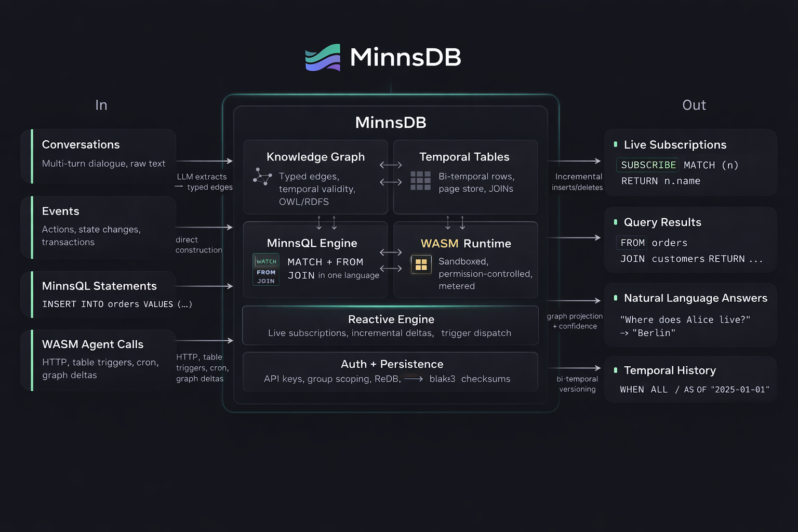798x532 pixels.
Task: Click the MinnsQL Statements card
Action: point(98,294)
